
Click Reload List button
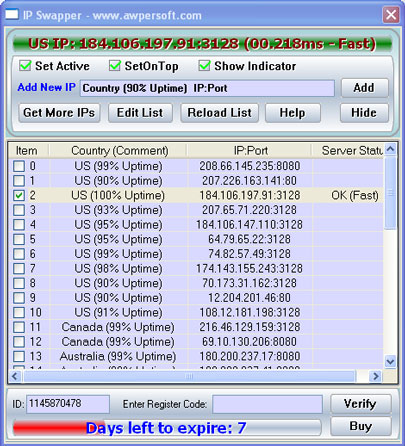(x=220, y=113)
